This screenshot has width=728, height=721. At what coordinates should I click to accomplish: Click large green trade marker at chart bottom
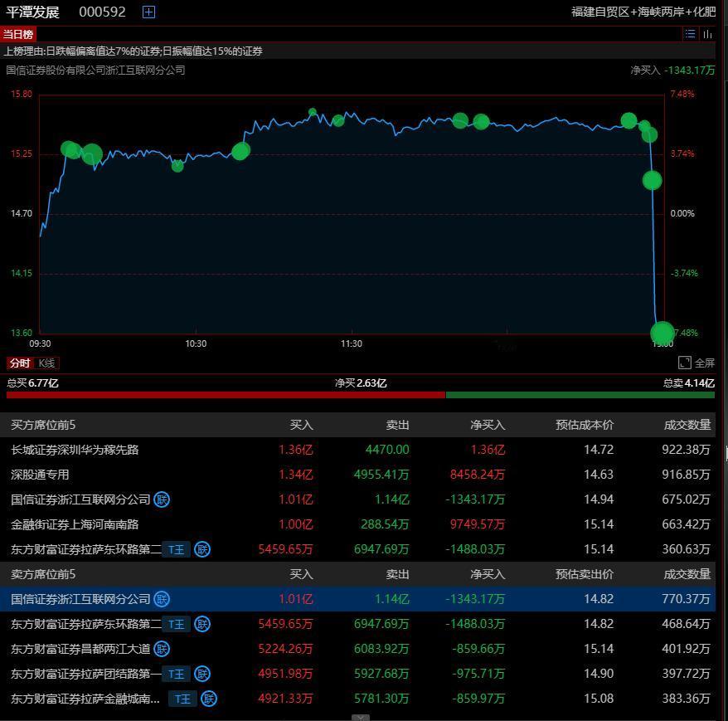coord(662,333)
